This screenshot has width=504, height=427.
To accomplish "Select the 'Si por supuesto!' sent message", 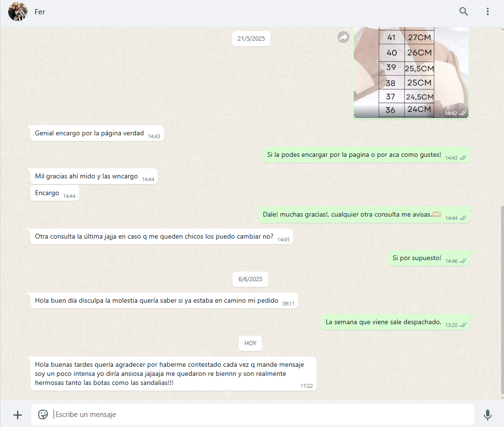I will pyautogui.click(x=429, y=258).
